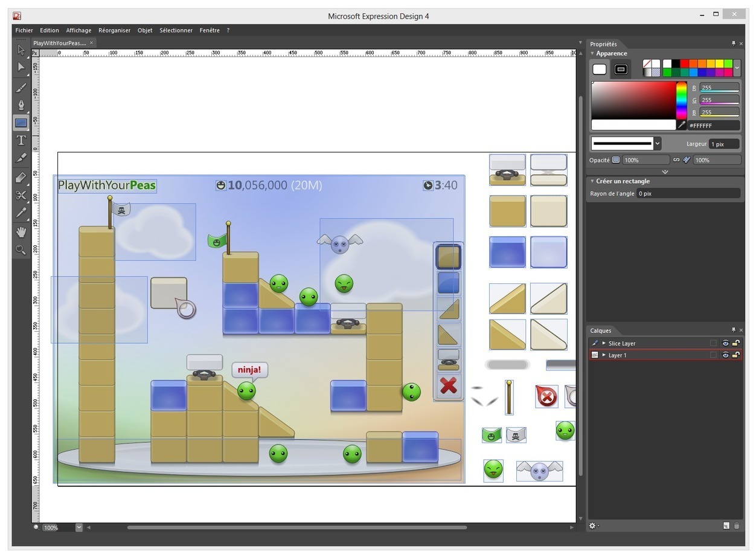Viewport: 756px width, 557px height.
Task: Click the hex color field #FFFFFF
Action: [714, 126]
